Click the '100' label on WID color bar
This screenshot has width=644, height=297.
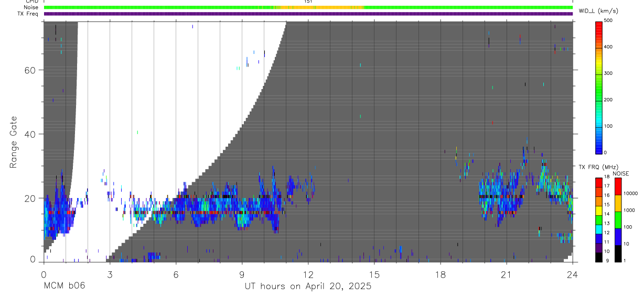click(x=608, y=126)
